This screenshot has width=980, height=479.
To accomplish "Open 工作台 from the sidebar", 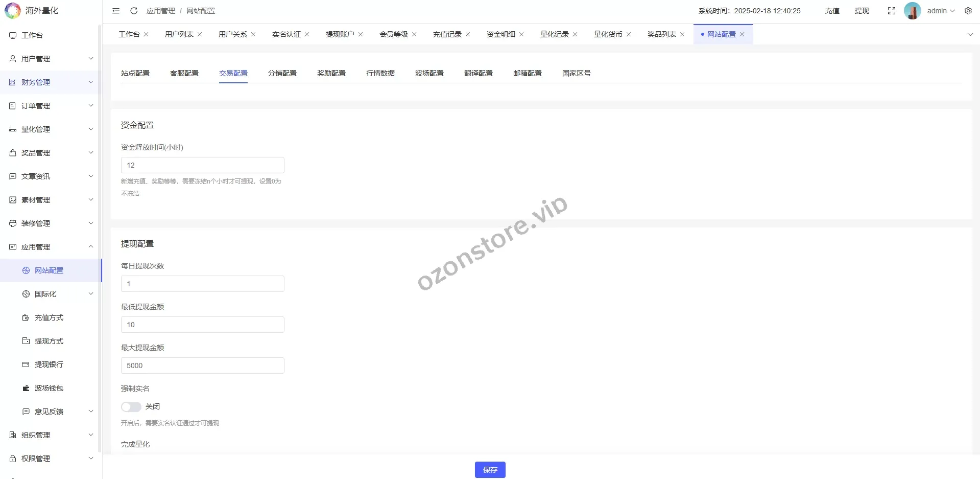I will [x=32, y=35].
